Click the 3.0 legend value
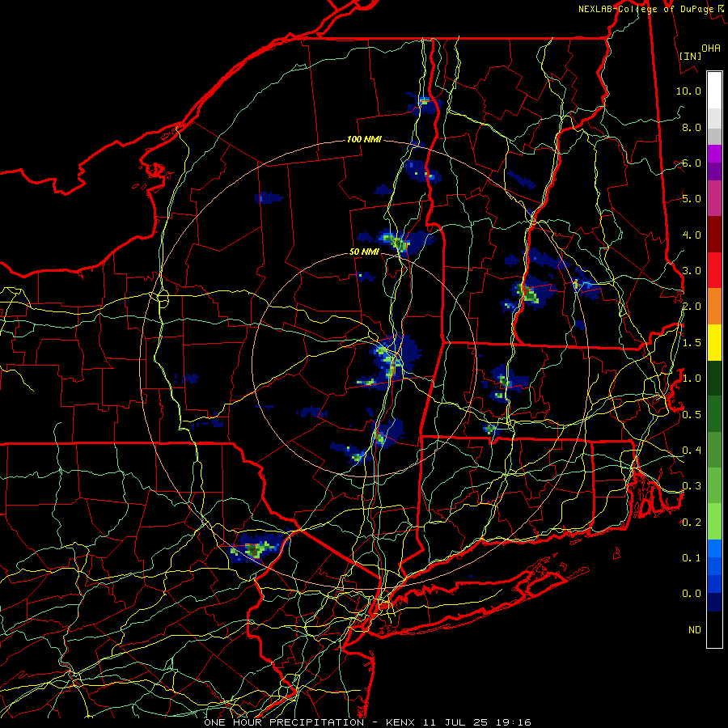 (692, 271)
